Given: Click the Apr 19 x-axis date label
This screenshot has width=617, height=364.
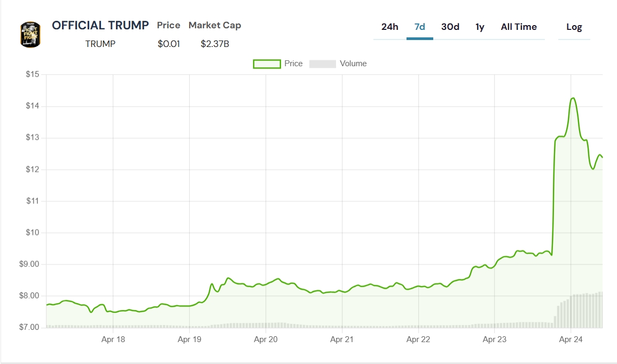Looking at the screenshot, I should [x=189, y=339].
